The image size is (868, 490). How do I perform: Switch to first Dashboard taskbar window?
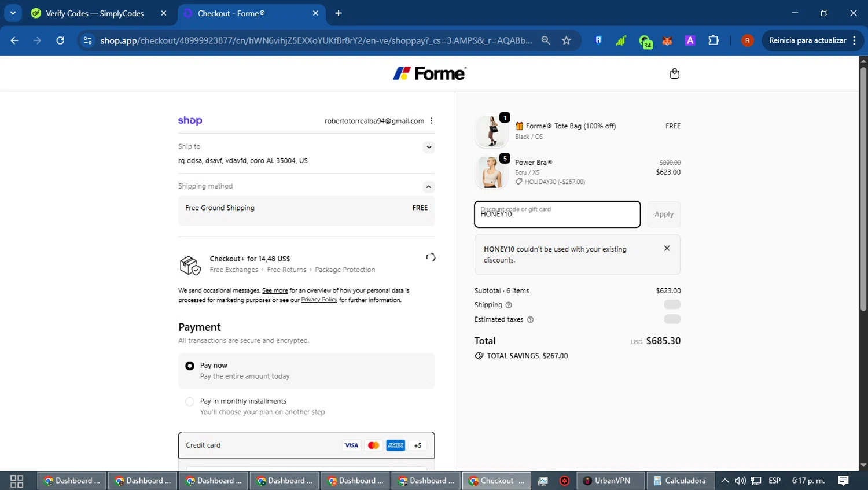pos(72,481)
